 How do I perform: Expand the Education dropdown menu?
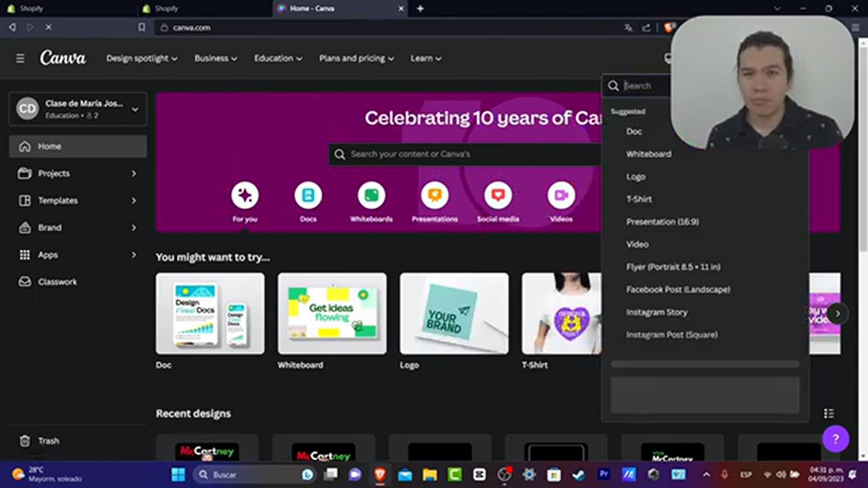click(278, 58)
